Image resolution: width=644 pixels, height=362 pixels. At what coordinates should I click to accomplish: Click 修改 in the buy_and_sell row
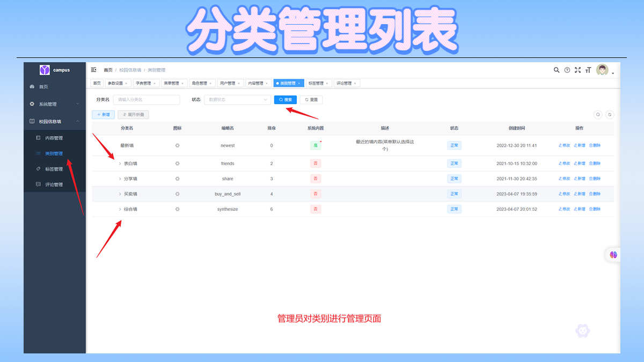tap(564, 194)
